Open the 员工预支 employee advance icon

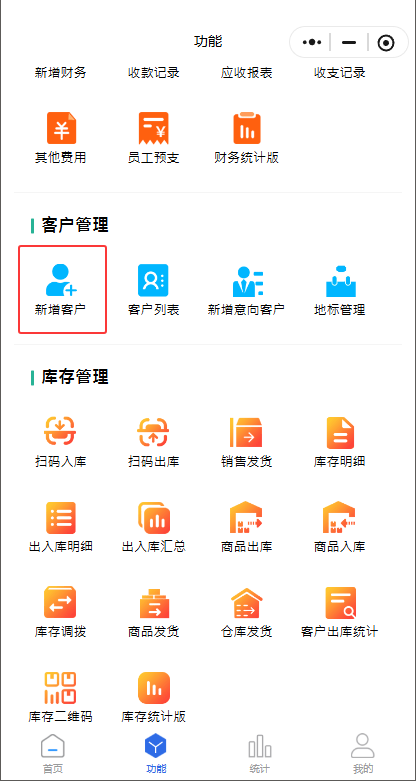[153, 128]
